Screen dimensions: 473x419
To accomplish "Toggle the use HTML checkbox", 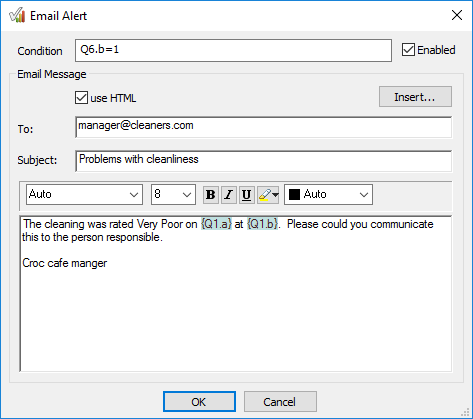I will [81, 98].
